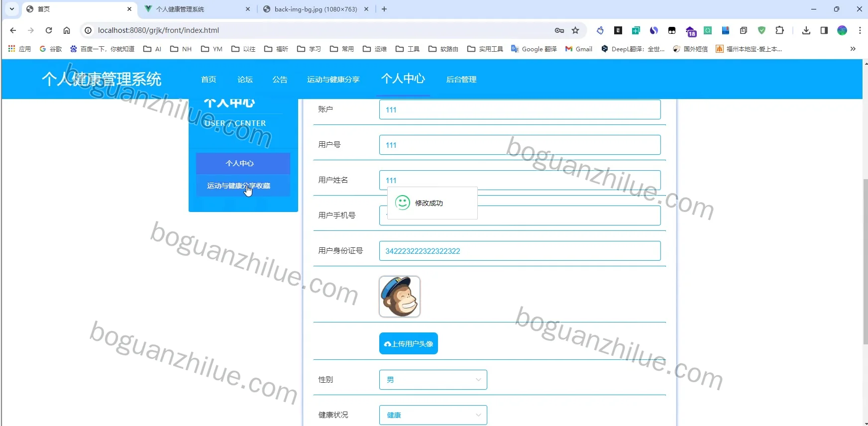Close the back-img-bg.jpg tab
Image resolution: width=868 pixels, height=426 pixels.
367,9
